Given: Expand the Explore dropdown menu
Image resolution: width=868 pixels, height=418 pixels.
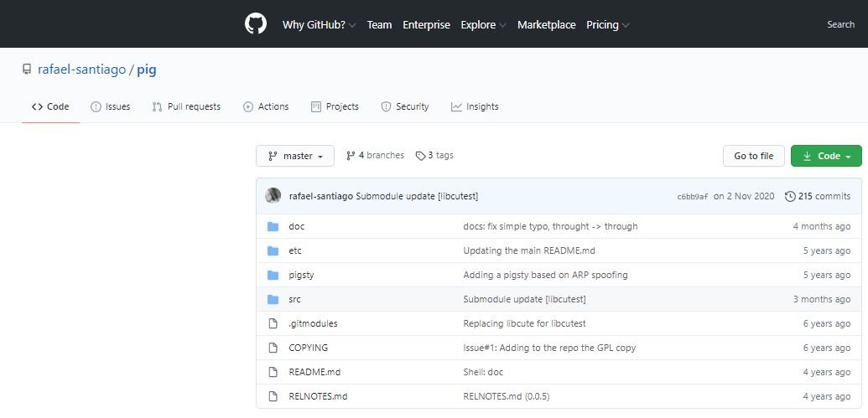Looking at the screenshot, I should tap(483, 25).
